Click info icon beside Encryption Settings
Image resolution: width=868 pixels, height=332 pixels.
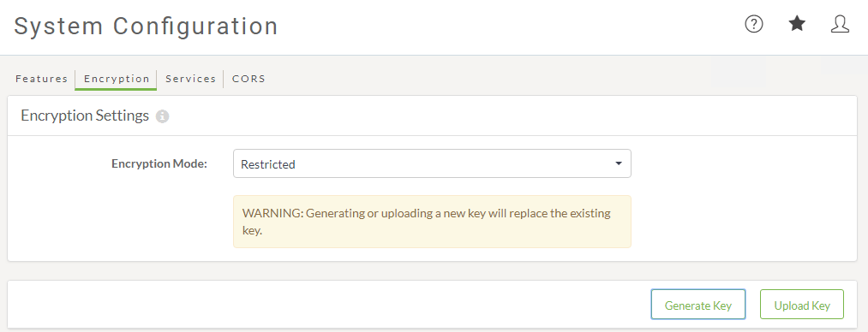click(x=162, y=116)
